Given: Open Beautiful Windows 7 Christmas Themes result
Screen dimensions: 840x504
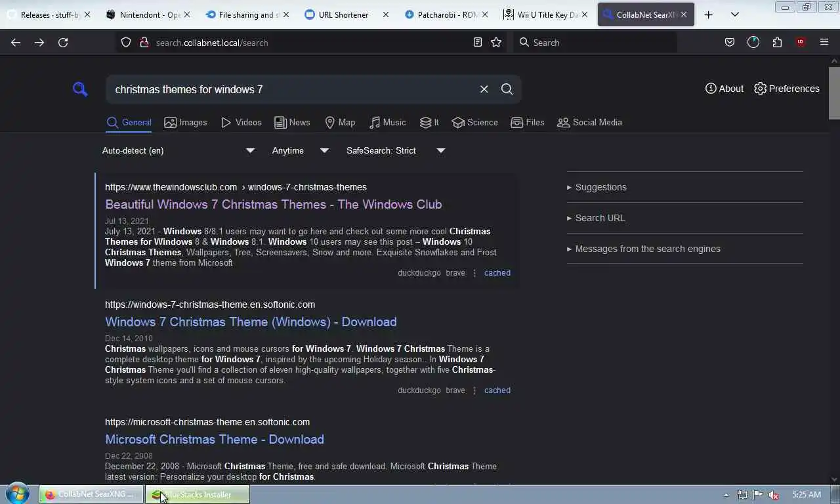Looking at the screenshot, I should pyautogui.click(x=274, y=204).
